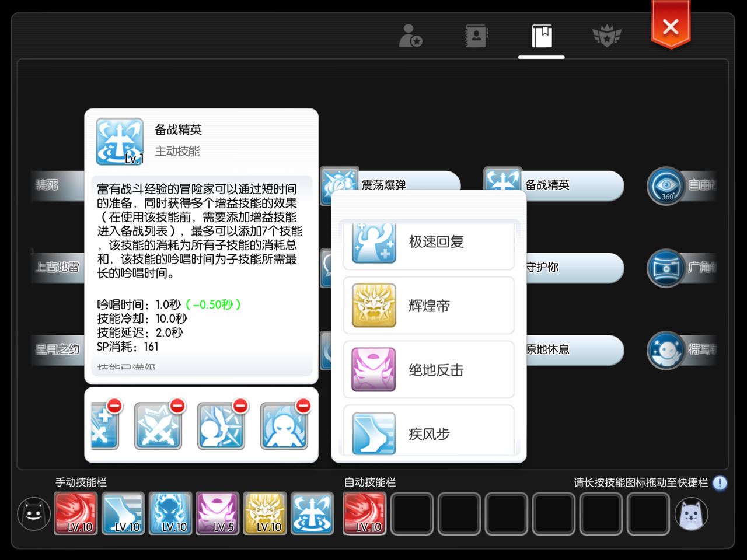Select 绝地反击 skill in the list
The height and width of the screenshot is (560, 747).
click(x=429, y=370)
